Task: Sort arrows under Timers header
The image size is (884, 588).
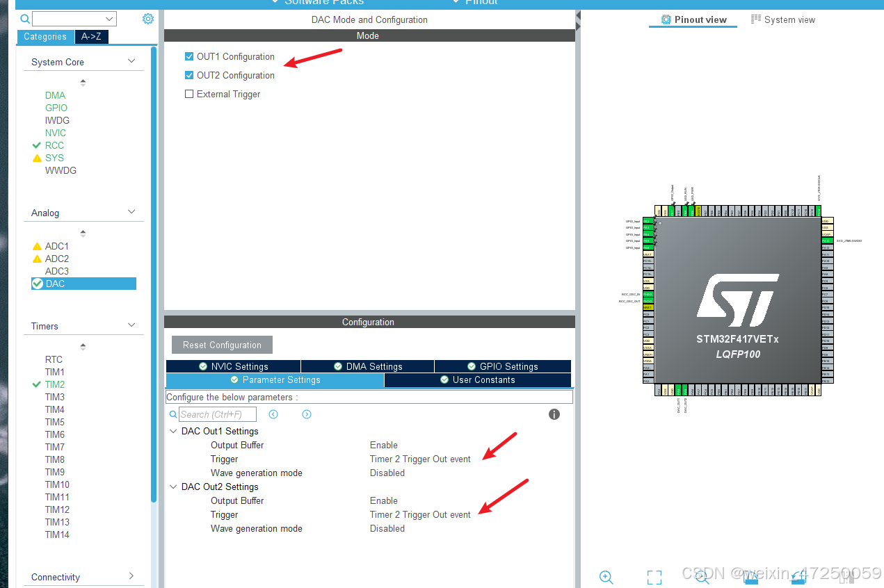Action: click(83, 346)
